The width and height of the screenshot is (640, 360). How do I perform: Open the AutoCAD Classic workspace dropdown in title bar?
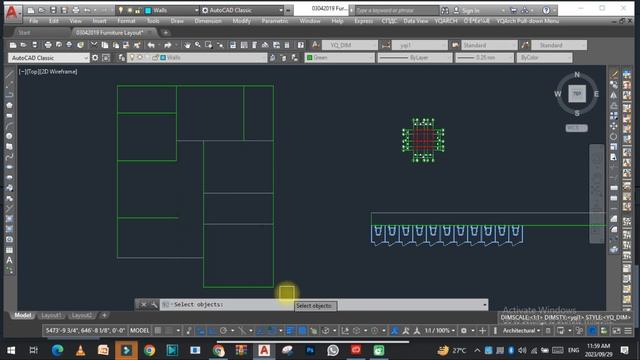(x=242, y=10)
